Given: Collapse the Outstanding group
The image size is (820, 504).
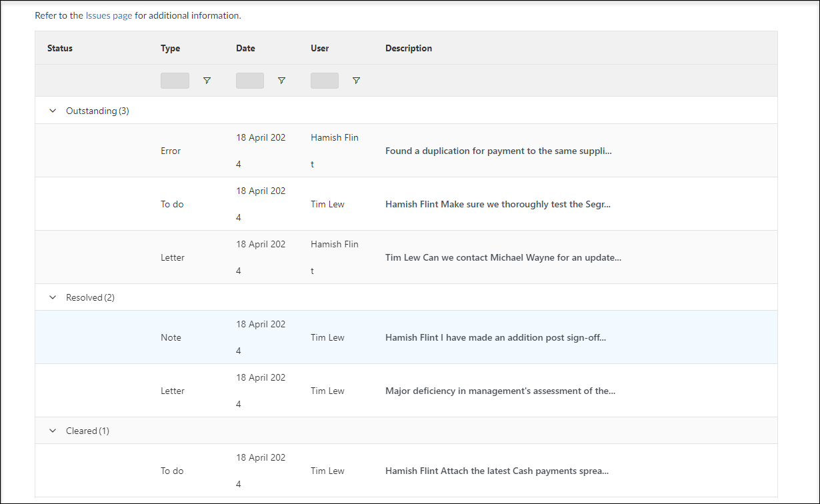Looking at the screenshot, I should (53, 110).
